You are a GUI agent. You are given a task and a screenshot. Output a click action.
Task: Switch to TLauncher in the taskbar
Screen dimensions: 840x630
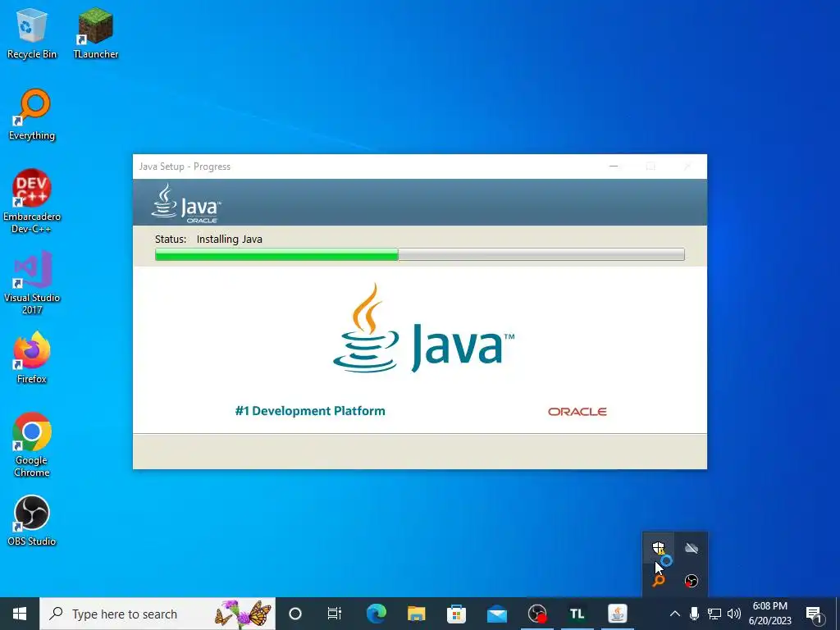[x=577, y=614]
